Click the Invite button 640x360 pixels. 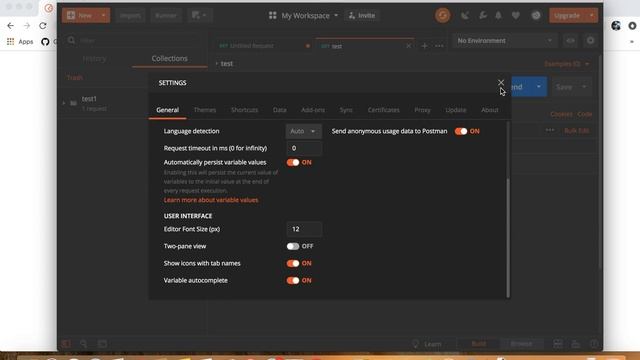362,16
